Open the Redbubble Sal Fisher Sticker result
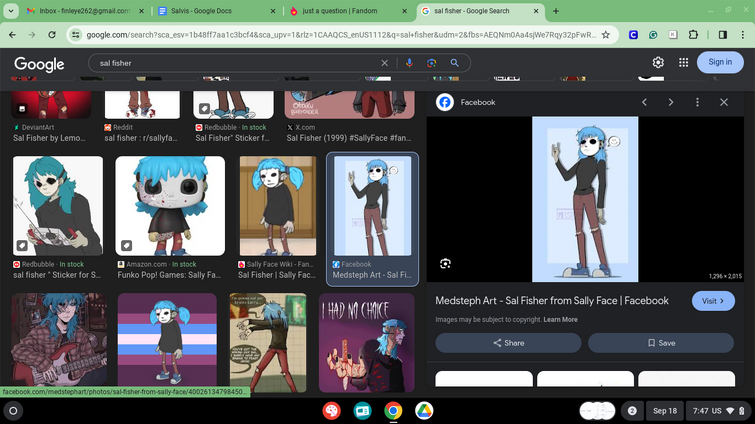 232,138
